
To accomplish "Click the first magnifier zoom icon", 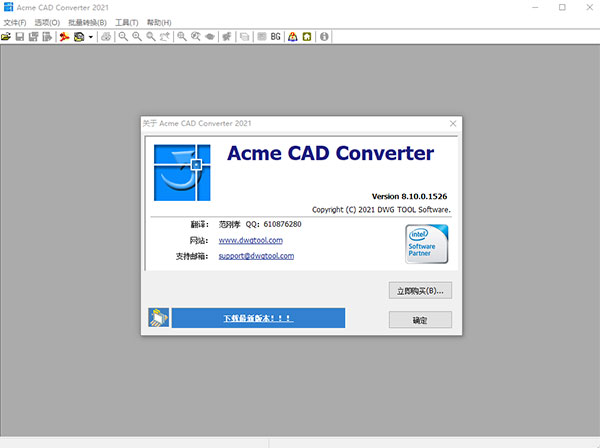I will click(x=123, y=37).
